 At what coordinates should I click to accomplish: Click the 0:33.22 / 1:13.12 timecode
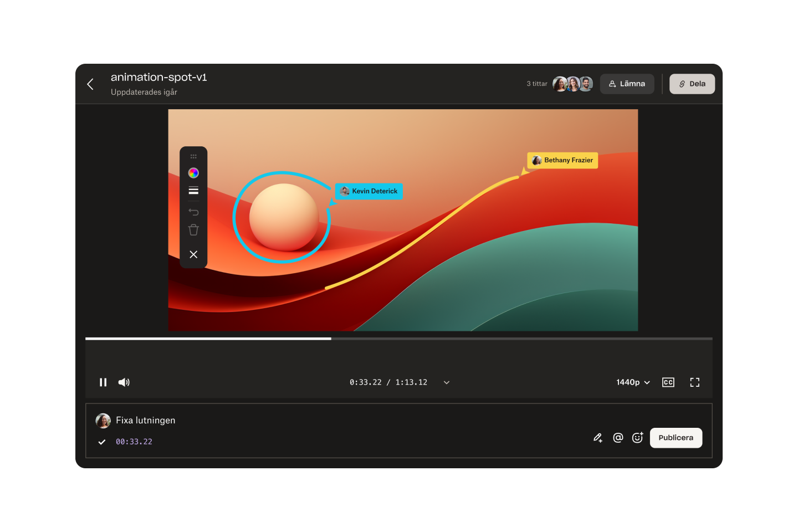388,382
